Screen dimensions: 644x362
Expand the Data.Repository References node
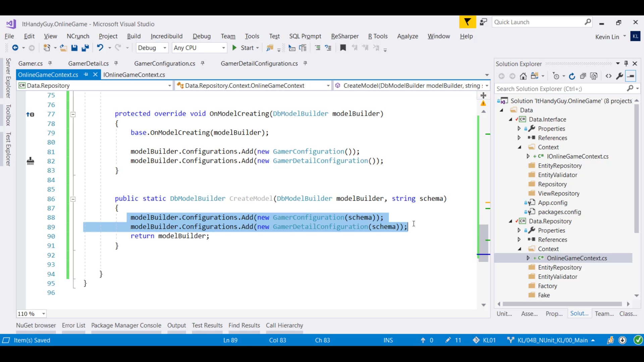tap(519, 240)
